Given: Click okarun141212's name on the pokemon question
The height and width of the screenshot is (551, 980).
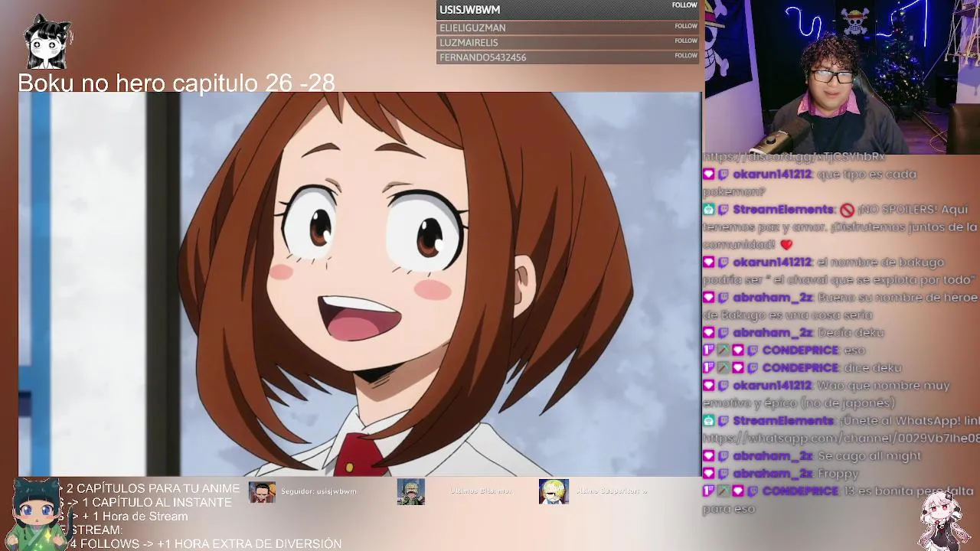Looking at the screenshot, I should pyautogui.click(x=772, y=174).
